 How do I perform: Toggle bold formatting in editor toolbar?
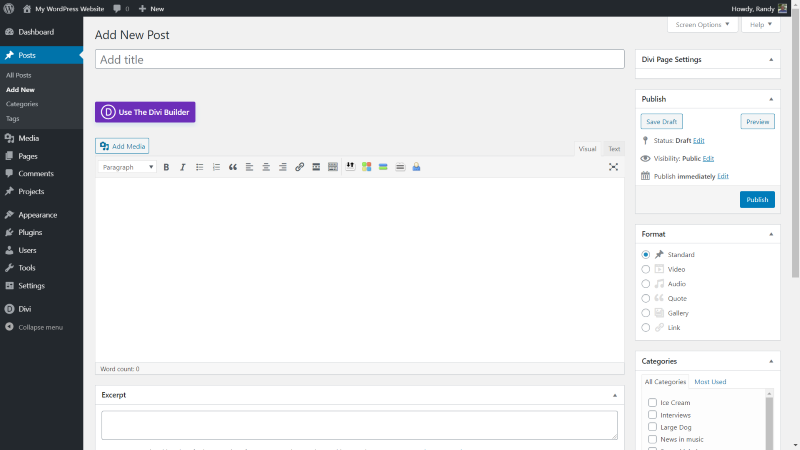click(x=166, y=167)
